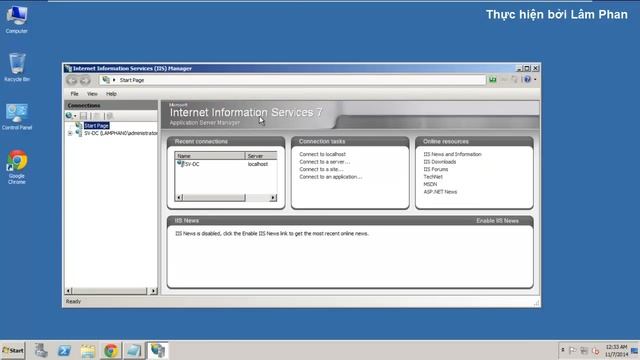This screenshot has width=640, height=360.
Task: Open TechNet link
Action: pos(433,177)
